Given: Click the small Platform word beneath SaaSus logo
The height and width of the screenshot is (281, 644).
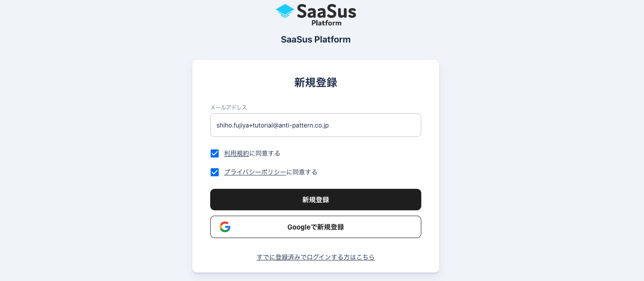Looking at the screenshot, I should coord(326,23).
